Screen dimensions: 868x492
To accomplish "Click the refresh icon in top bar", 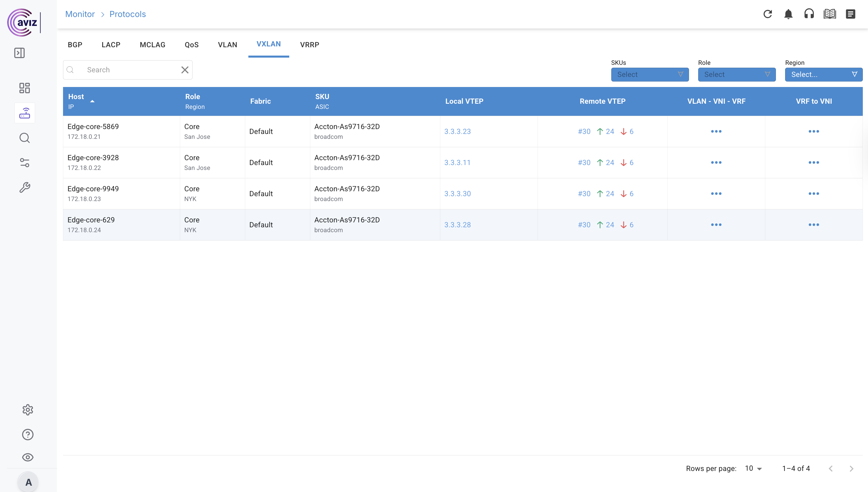I will coord(767,14).
